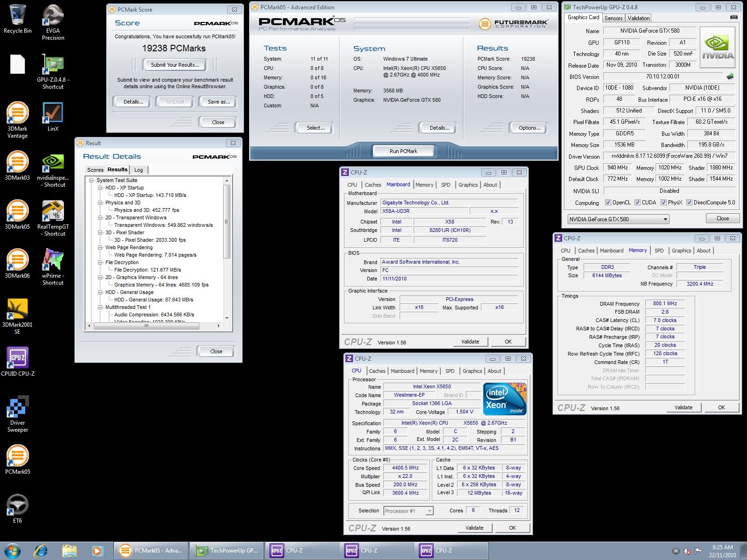Image resolution: width=747 pixels, height=560 pixels.
Task: Open CPUID CPU-Z desktop icon
Action: click(18, 362)
